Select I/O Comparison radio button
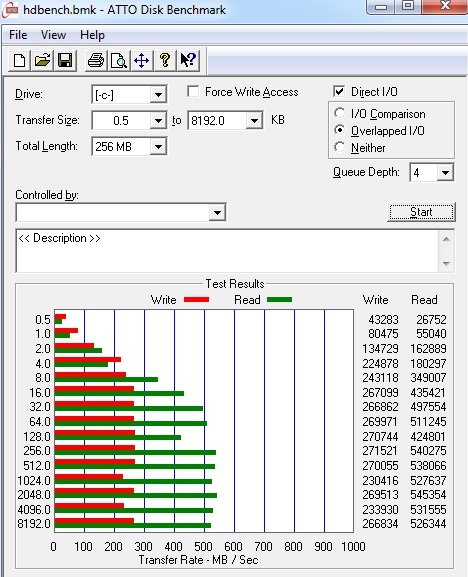The width and height of the screenshot is (468, 577). [340, 113]
